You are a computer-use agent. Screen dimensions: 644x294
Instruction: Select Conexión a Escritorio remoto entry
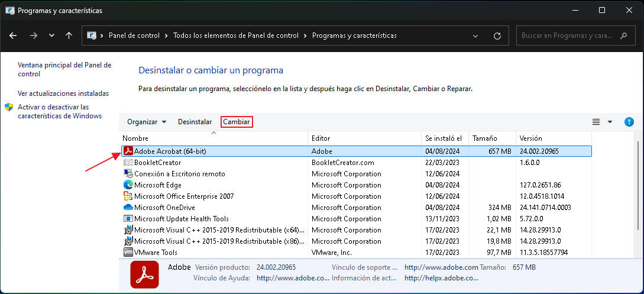[180, 174]
